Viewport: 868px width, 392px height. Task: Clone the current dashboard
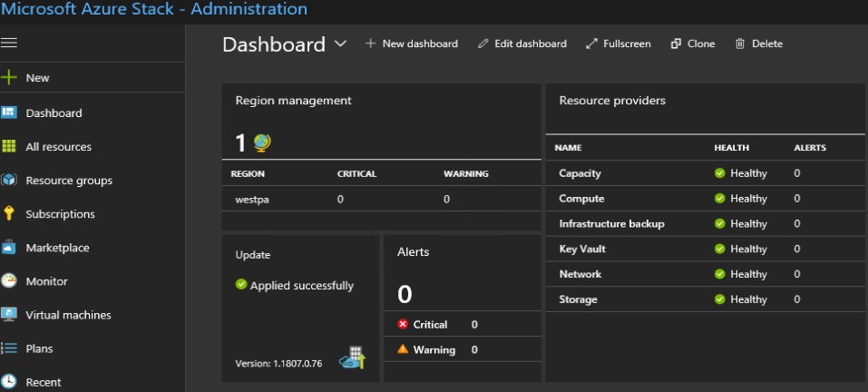[x=693, y=44]
